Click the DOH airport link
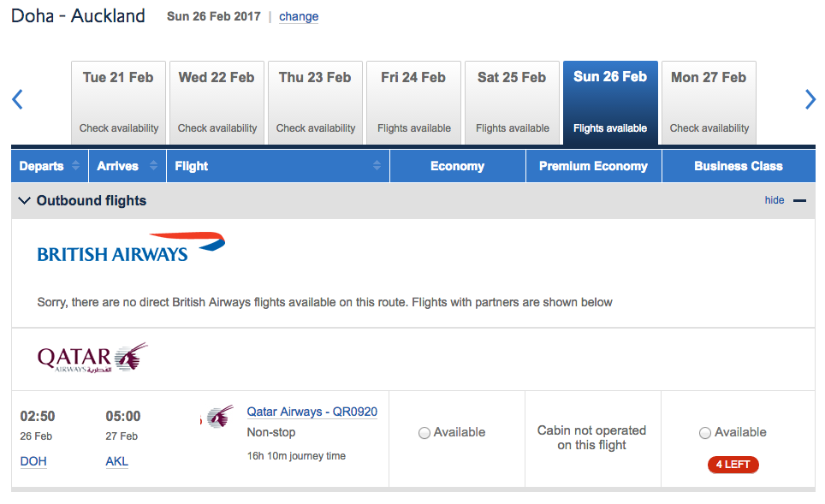 coord(33,461)
